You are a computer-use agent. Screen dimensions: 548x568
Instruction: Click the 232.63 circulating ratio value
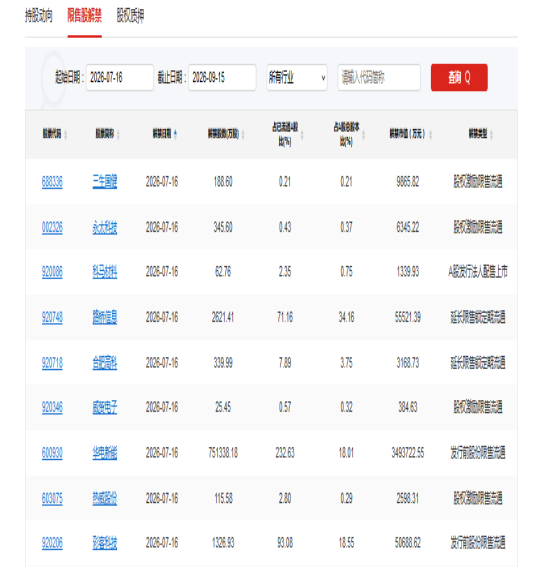point(285,453)
